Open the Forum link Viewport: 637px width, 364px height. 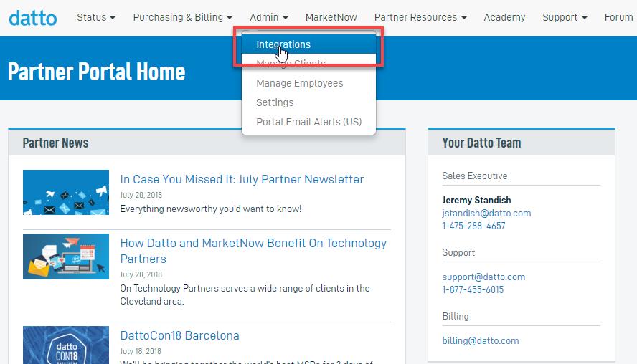618,17
